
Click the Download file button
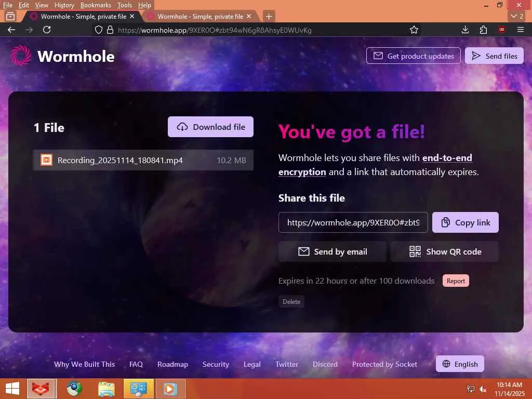click(x=210, y=127)
